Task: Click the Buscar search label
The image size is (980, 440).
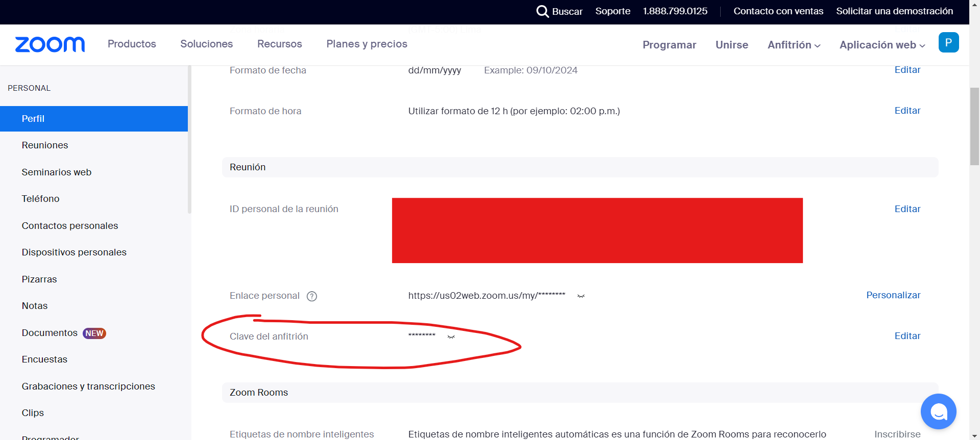Action: 567,11
